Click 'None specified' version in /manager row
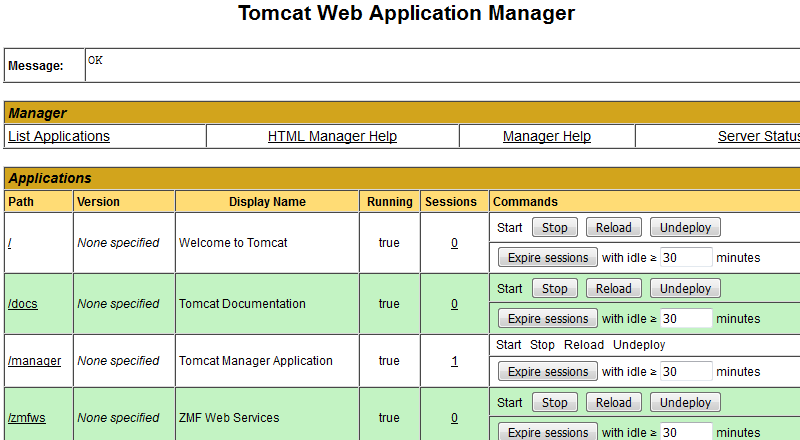 tap(118, 361)
